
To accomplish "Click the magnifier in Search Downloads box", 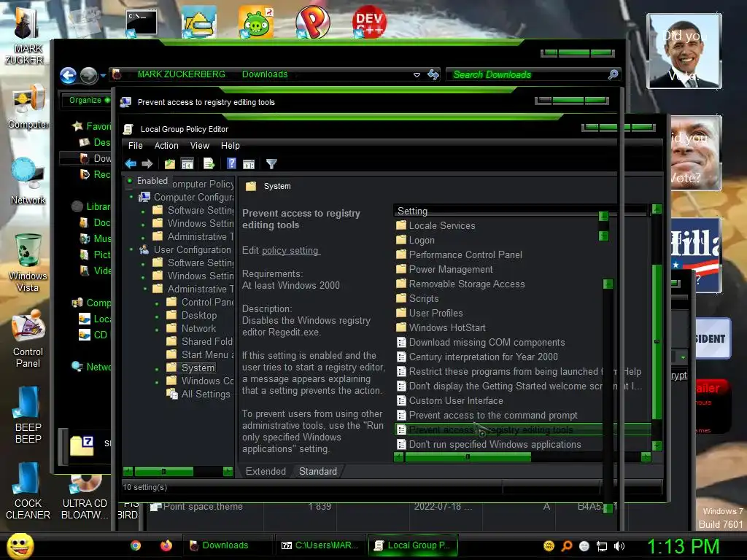I will tap(613, 74).
